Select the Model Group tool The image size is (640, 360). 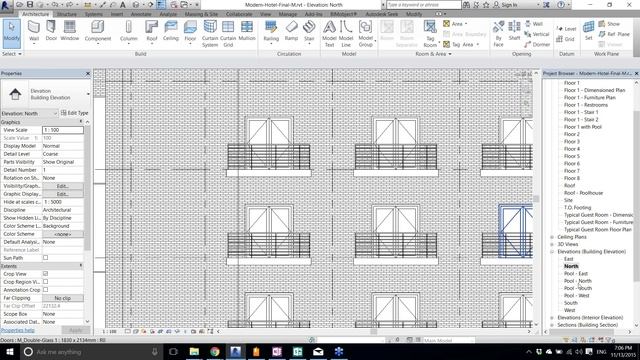pyautogui.click(x=365, y=33)
